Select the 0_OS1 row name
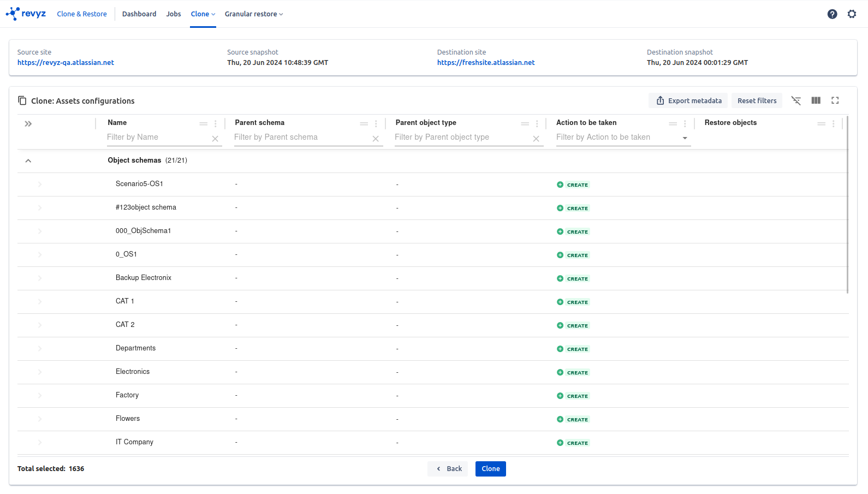Image resolution: width=868 pixels, height=494 pixels. coord(126,254)
